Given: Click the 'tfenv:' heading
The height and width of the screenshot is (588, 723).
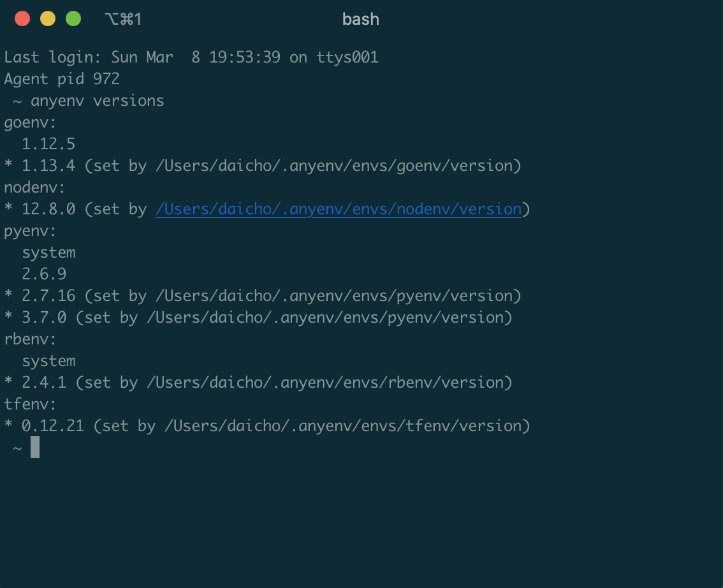Looking at the screenshot, I should (x=30, y=404).
